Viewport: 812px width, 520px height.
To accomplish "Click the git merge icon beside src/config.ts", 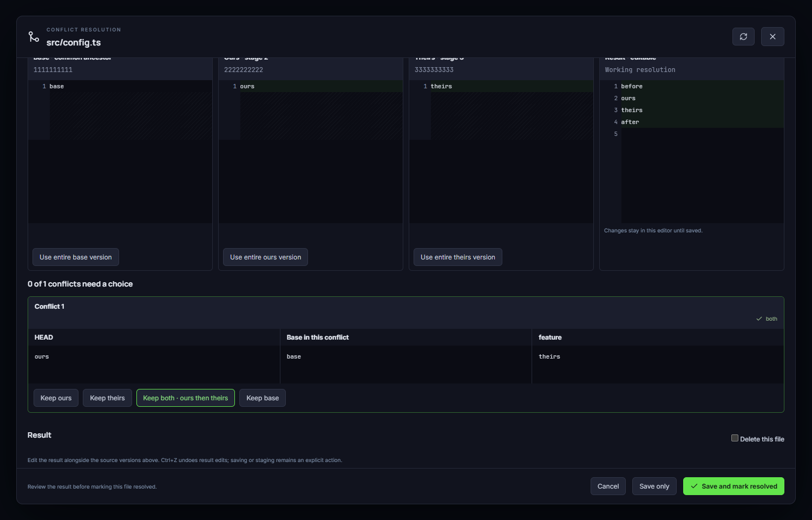I will point(34,36).
